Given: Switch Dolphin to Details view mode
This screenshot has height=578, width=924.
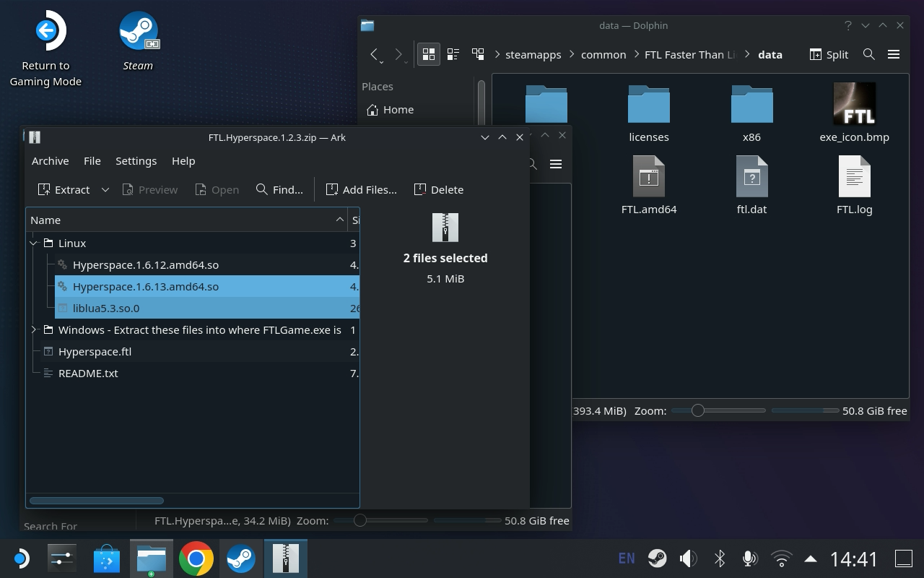Looking at the screenshot, I should pyautogui.click(x=478, y=54).
